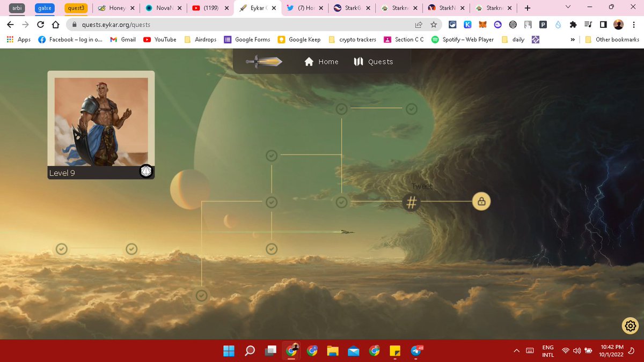
Task: Open the purple icon bookmark after daily
Action: coord(535,40)
